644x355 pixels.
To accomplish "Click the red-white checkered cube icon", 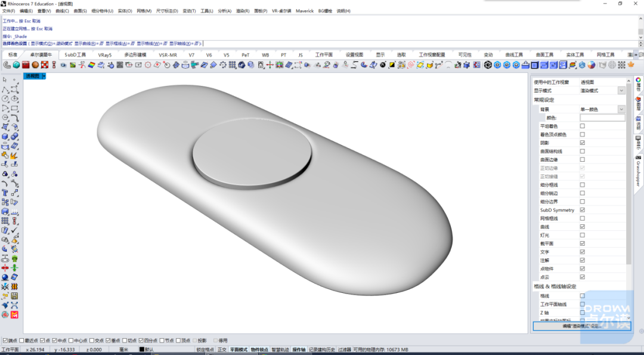I will pyautogui.click(x=45, y=65).
